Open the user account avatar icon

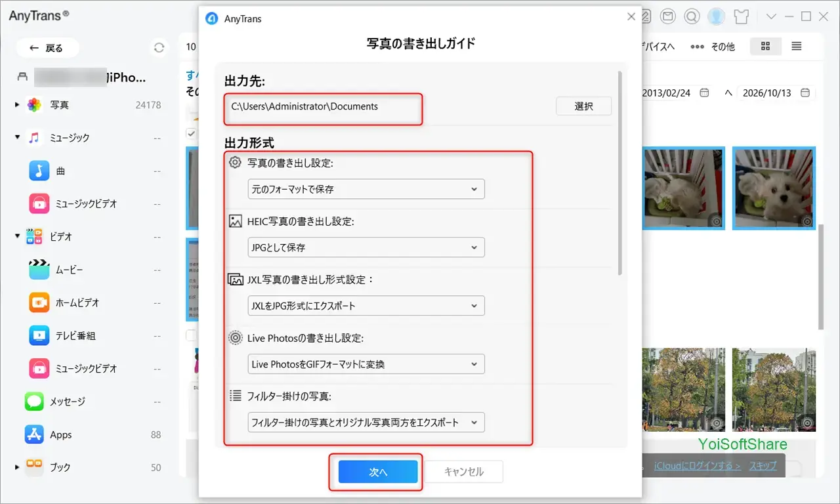716,16
